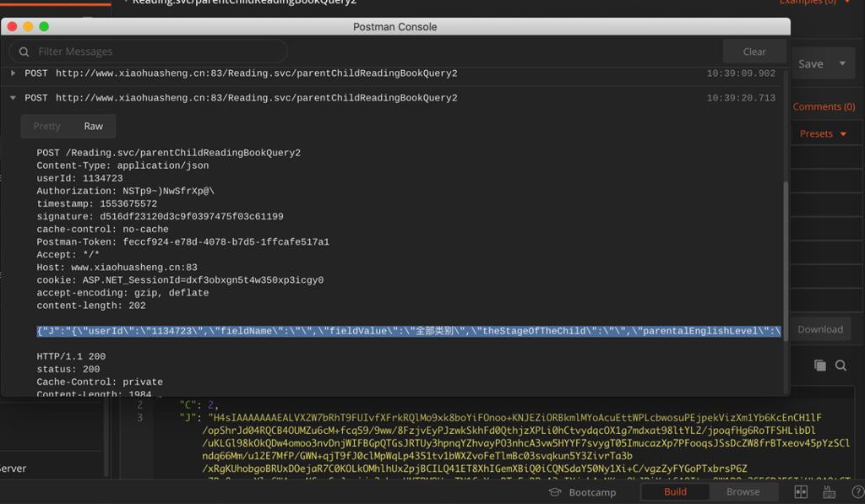Open keyboard shortcuts icon in status bar
The image size is (865, 504).
pos(830,492)
